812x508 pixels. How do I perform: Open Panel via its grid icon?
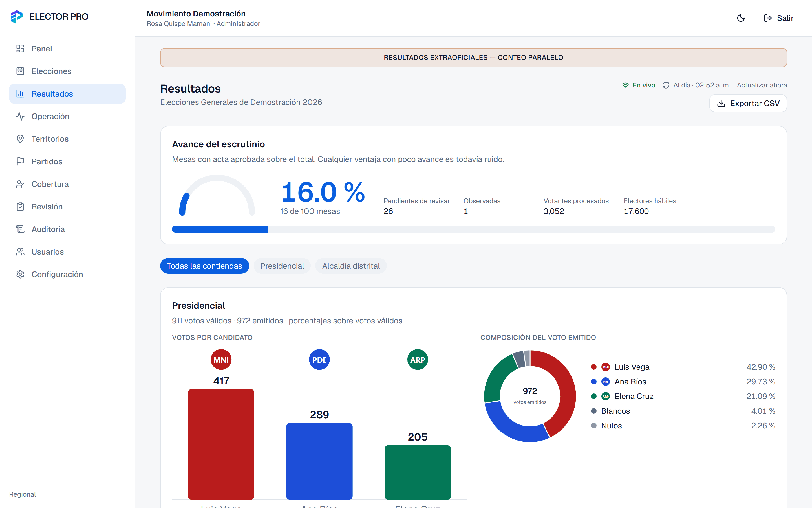pos(20,49)
